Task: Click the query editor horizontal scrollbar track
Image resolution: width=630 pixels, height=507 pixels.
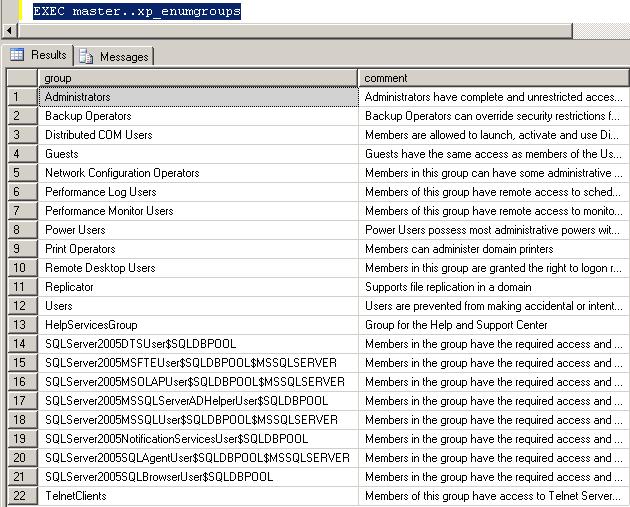Action: [300, 31]
